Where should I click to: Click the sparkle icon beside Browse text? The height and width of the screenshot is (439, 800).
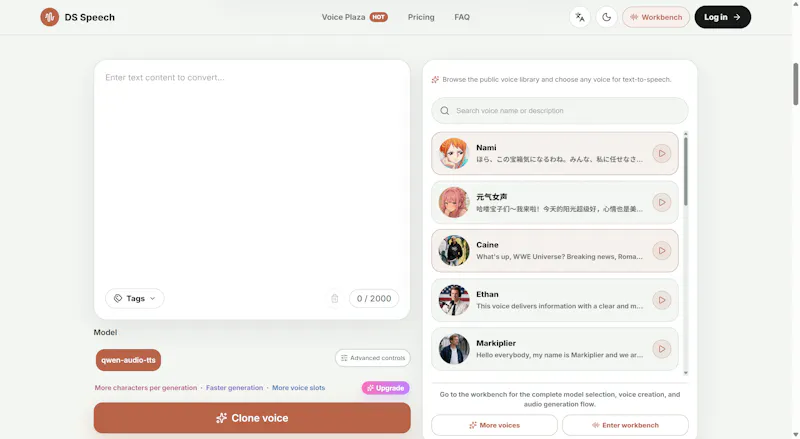pos(435,80)
